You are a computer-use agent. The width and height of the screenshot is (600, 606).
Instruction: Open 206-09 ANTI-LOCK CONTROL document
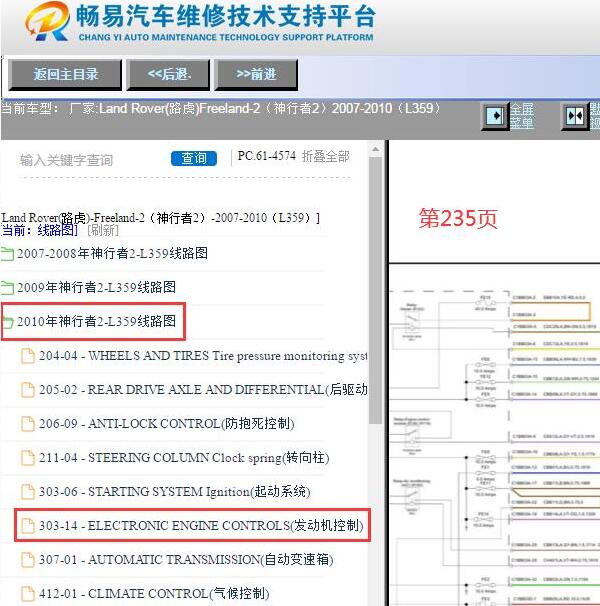click(167, 424)
